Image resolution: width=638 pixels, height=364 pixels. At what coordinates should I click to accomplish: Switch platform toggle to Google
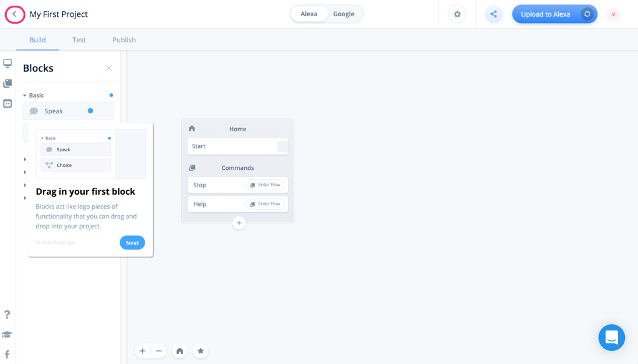(x=343, y=14)
